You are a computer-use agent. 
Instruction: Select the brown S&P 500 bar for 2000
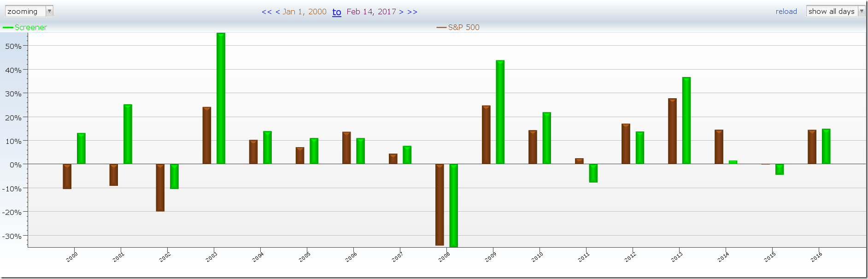point(67,176)
